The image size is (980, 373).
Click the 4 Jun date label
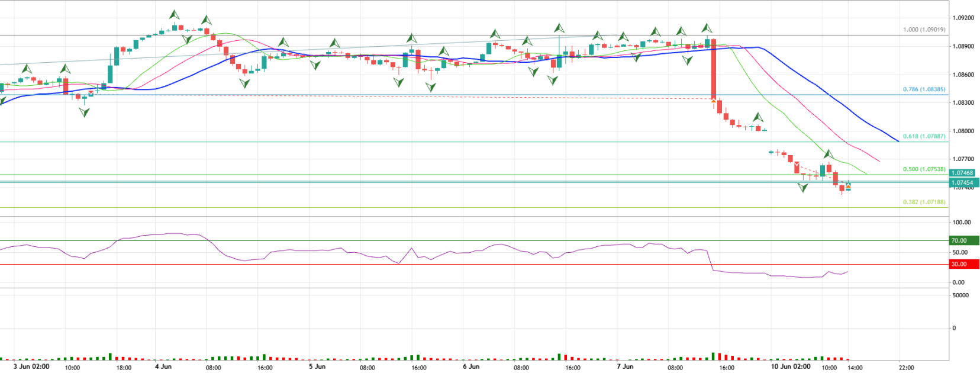pos(163,366)
